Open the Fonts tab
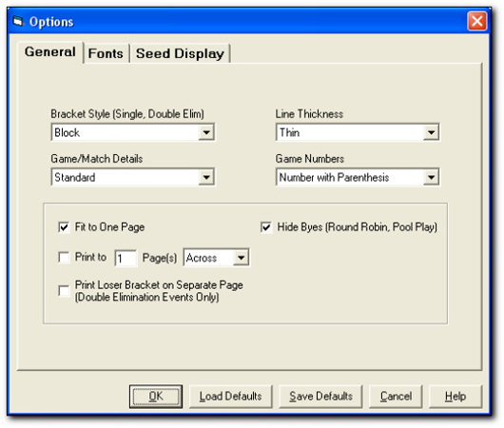Viewport: 504px width, 428px height. pyautogui.click(x=106, y=53)
